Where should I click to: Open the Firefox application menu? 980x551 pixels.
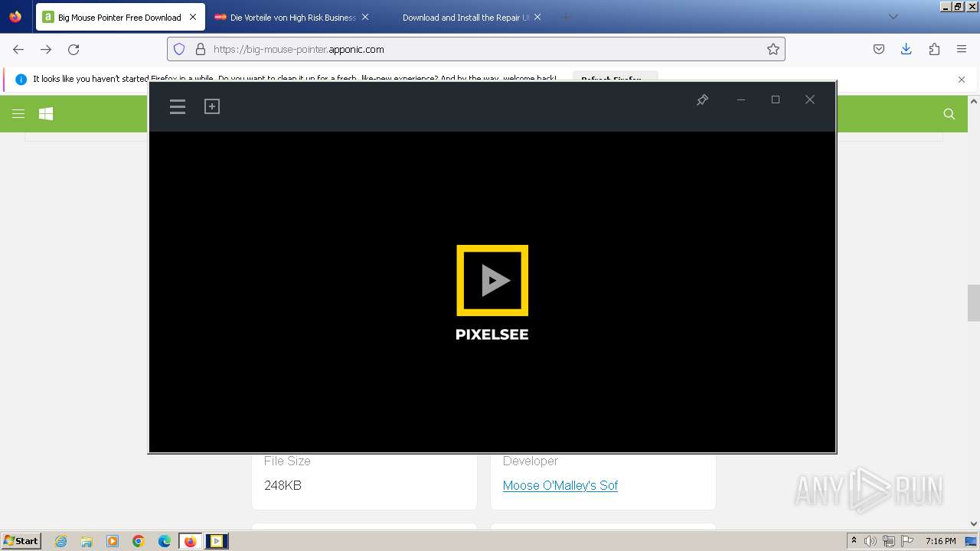(962, 49)
